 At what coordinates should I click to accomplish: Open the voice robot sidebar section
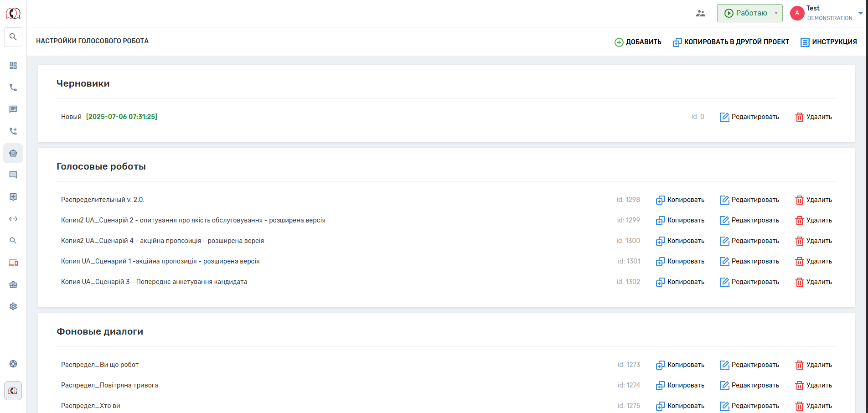[13, 153]
